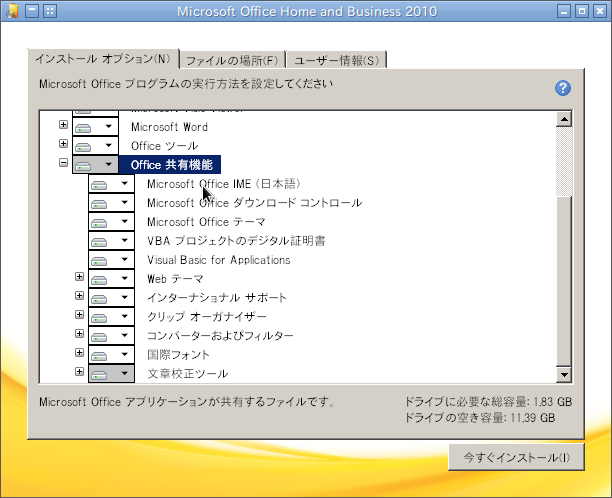Open install dropdown for 文章校正ツール

pyautogui.click(x=112, y=374)
